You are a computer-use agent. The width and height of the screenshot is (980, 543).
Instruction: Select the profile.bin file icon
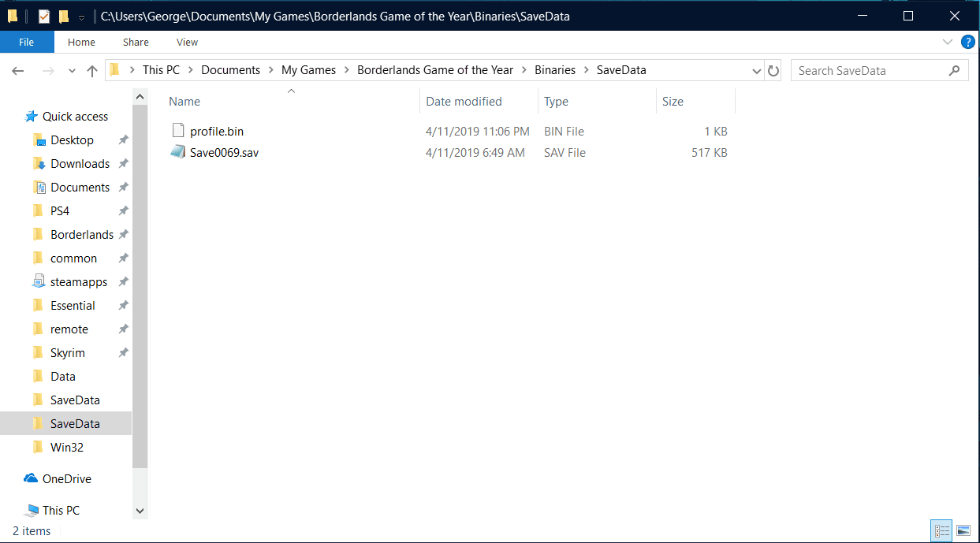click(x=178, y=131)
